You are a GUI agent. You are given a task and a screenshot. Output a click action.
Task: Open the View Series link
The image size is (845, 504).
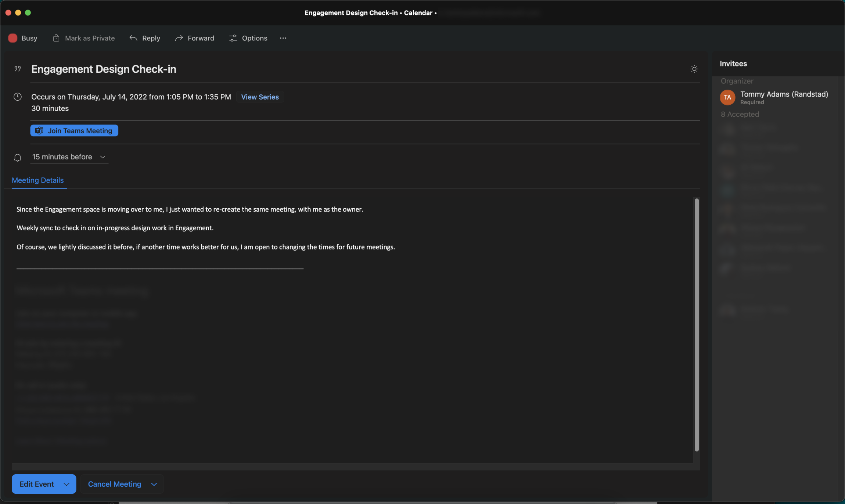pos(260,97)
